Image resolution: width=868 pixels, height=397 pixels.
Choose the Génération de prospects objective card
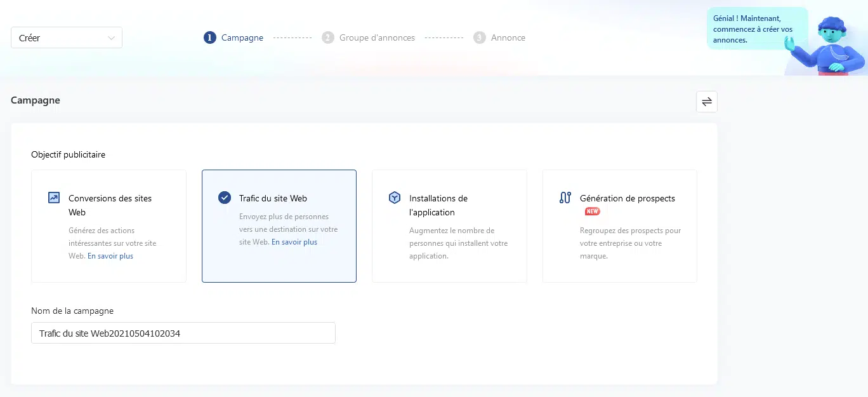[x=619, y=225]
